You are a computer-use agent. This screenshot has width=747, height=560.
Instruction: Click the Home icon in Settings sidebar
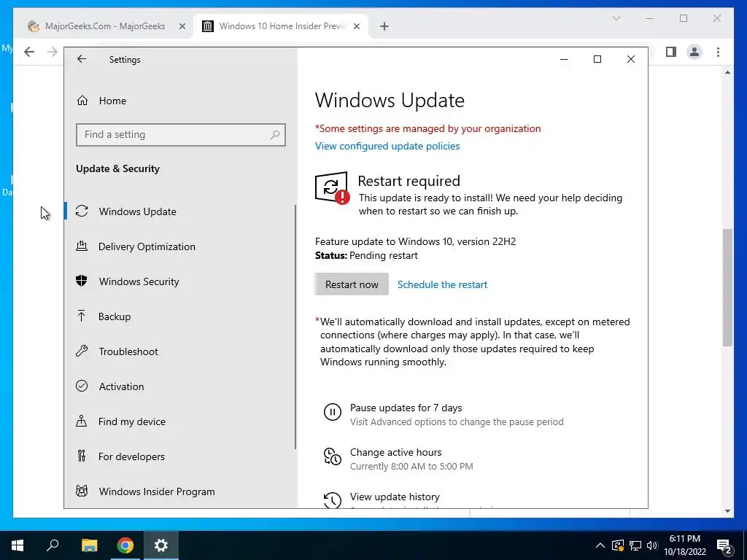(x=82, y=101)
